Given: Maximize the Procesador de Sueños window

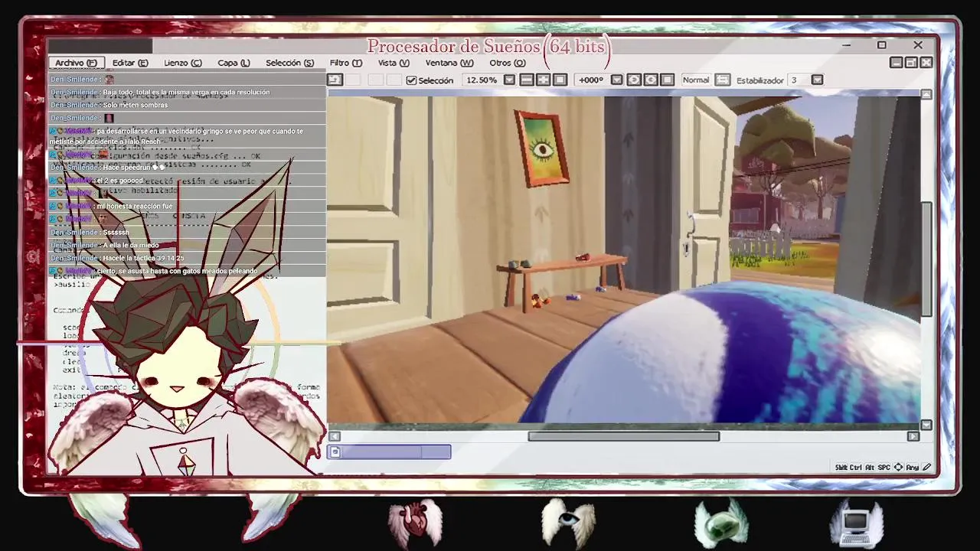Looking at the screenshot, I should point(882,45).
